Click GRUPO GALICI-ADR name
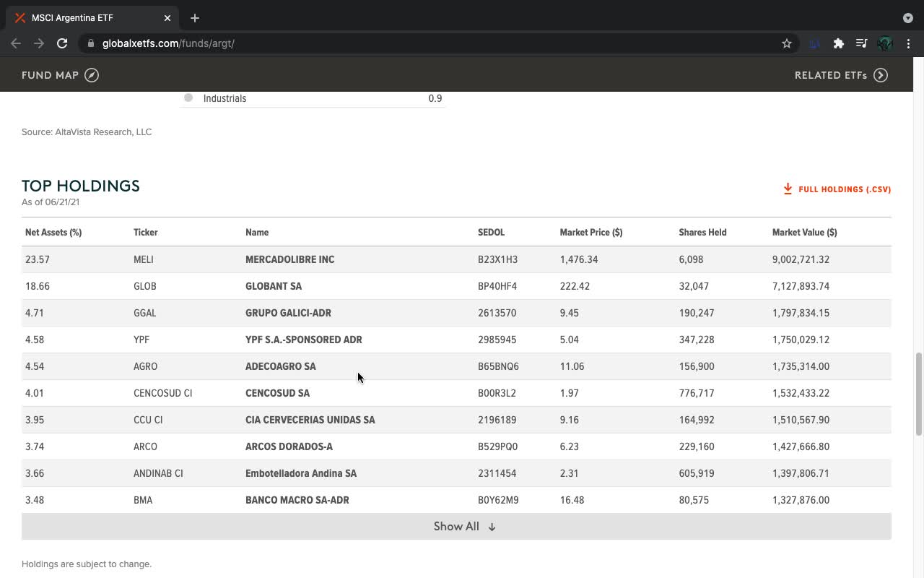924x578 pixels. tap(288, 313)
